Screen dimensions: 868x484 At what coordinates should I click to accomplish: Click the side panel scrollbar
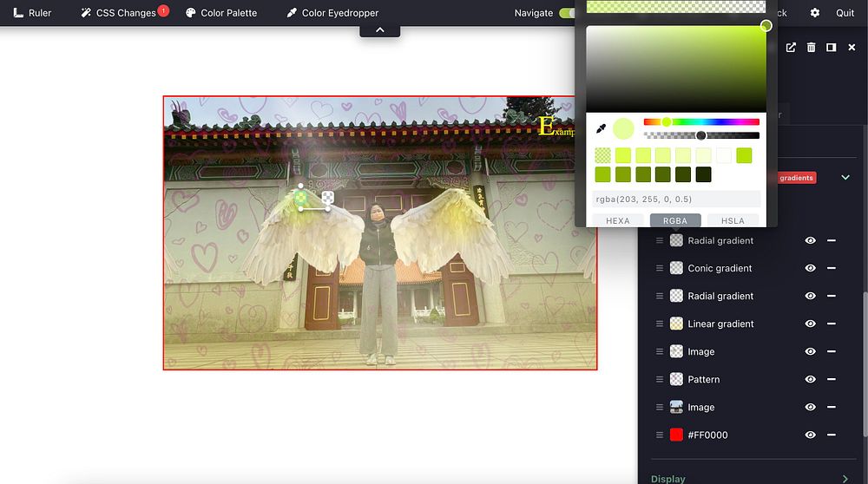click(x=865, y=363)
